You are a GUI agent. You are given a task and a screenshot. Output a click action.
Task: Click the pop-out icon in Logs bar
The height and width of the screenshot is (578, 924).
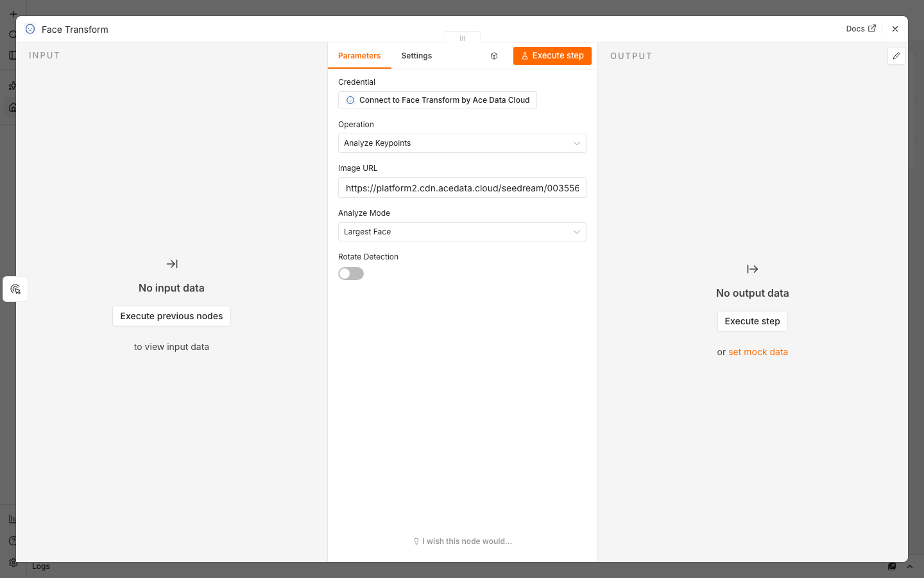tap(892, 566)
